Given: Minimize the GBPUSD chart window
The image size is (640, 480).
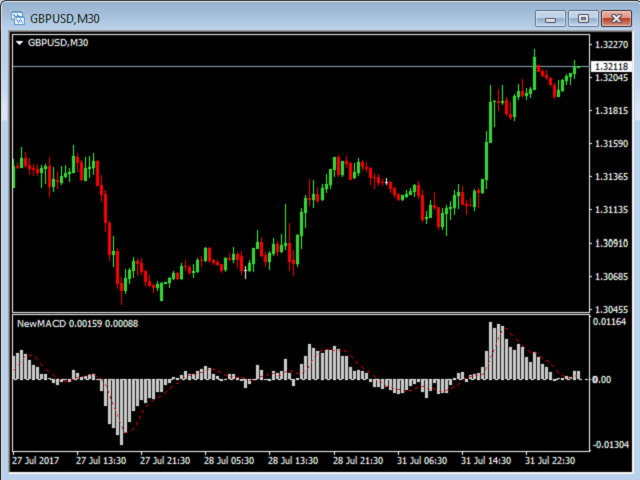Looking at the screenshot, I should pyautogui.click(x=551, y=18).
